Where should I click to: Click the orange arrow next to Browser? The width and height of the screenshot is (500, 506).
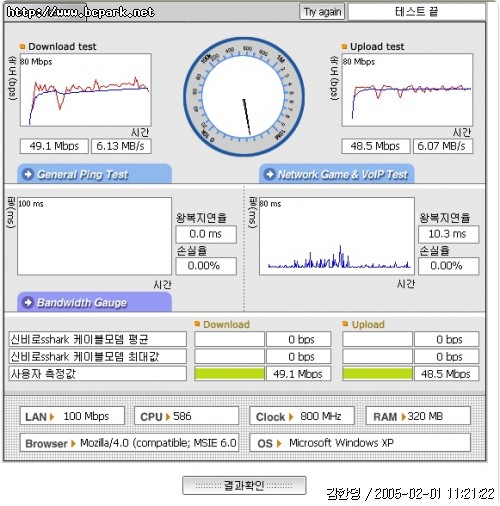73,444
